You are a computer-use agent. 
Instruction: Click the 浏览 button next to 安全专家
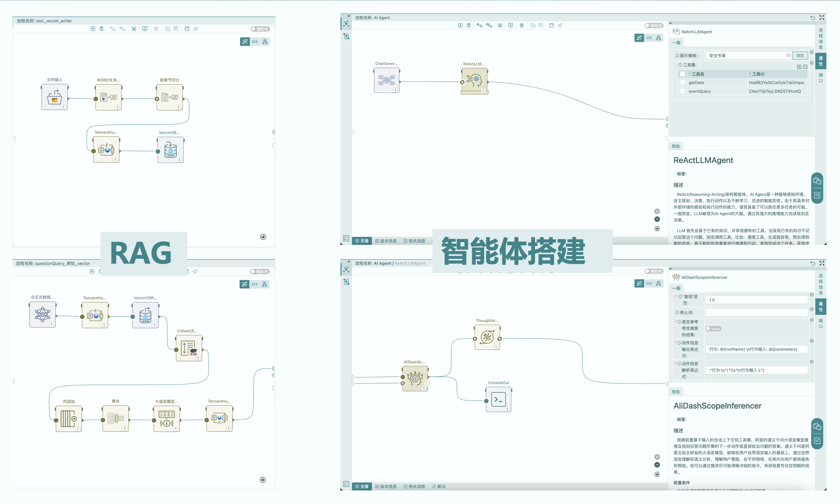800,55
